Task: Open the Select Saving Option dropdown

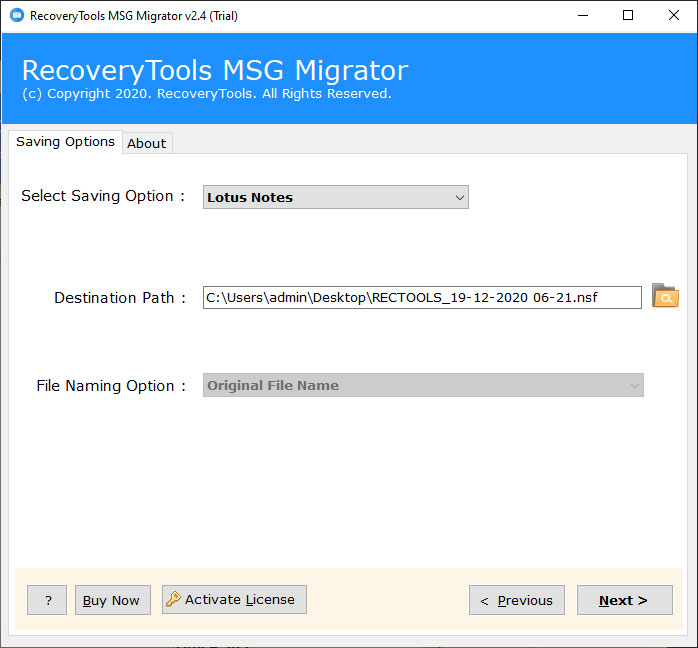Action: (x=336, y=197)
